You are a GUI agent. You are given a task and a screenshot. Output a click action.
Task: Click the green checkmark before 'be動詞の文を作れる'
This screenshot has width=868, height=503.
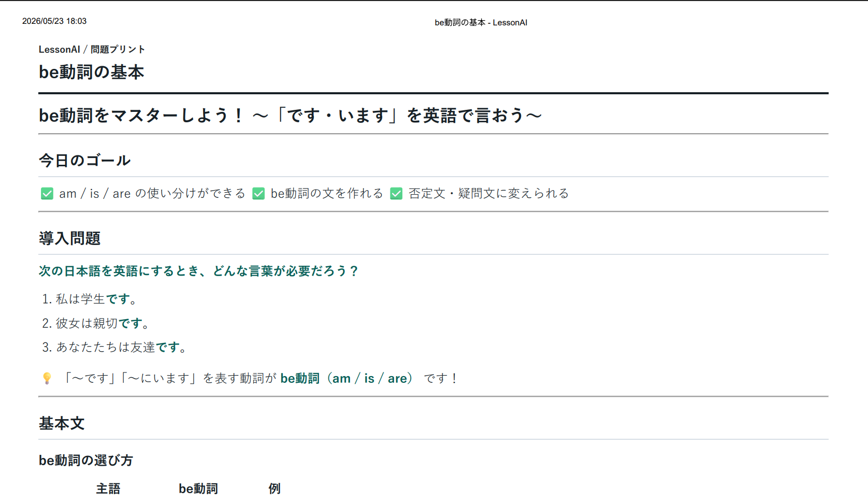point(258,194)
